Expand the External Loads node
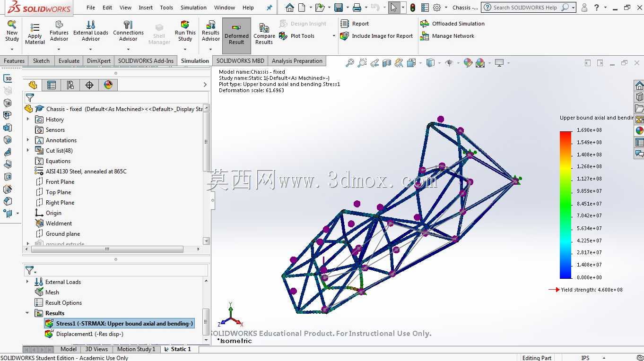Viewport: 644px width, 361px height. point(27,282)
